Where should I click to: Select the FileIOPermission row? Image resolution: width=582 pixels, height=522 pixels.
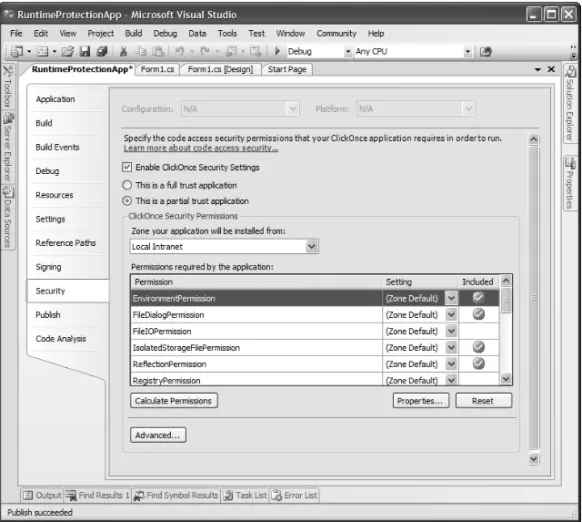coord(315,331)
